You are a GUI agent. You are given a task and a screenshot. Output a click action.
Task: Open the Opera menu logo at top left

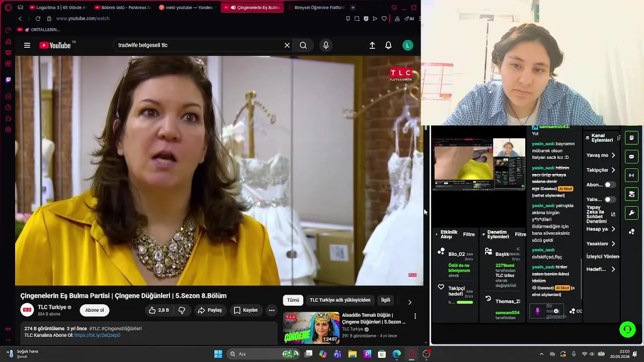click(x=8, y=8)
